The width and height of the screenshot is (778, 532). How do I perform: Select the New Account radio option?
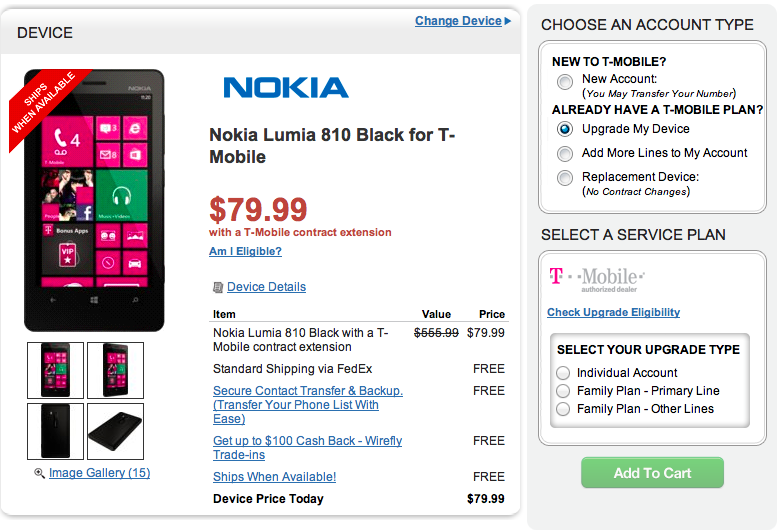[566, 82]
